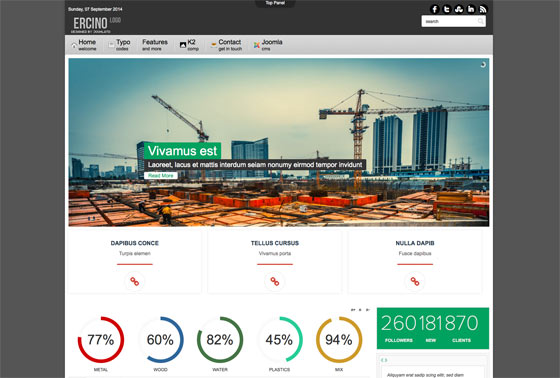Screen dimensions: 560x378
Task: Click the Vivamus est slide title
Action: pyautogui.click(x=182, y=151)
